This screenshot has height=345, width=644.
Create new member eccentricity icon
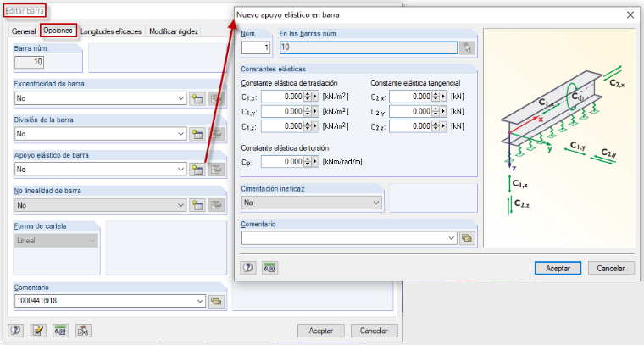(x=197, y=98)
